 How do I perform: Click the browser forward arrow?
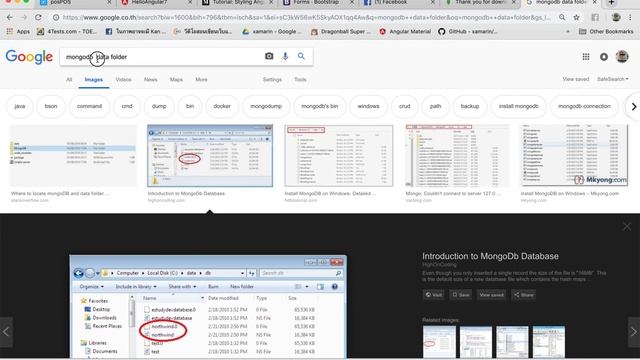click(x=24, y=18)
